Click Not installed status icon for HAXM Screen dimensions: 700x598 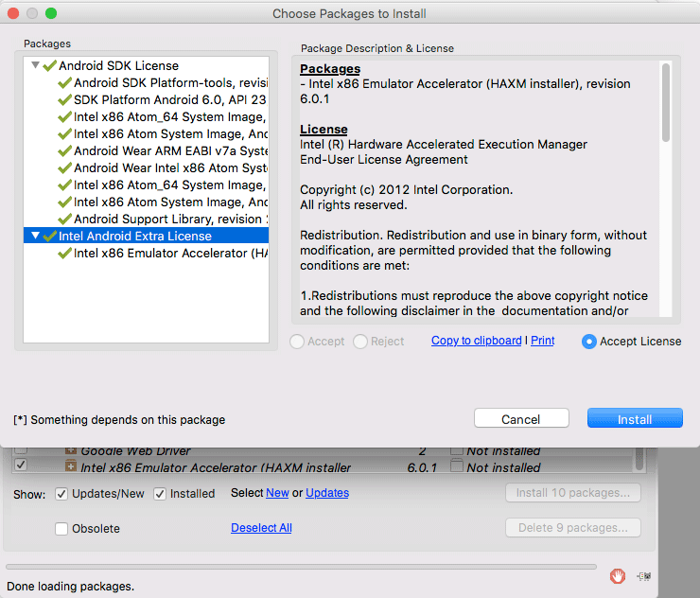click(x=456, y=466)
